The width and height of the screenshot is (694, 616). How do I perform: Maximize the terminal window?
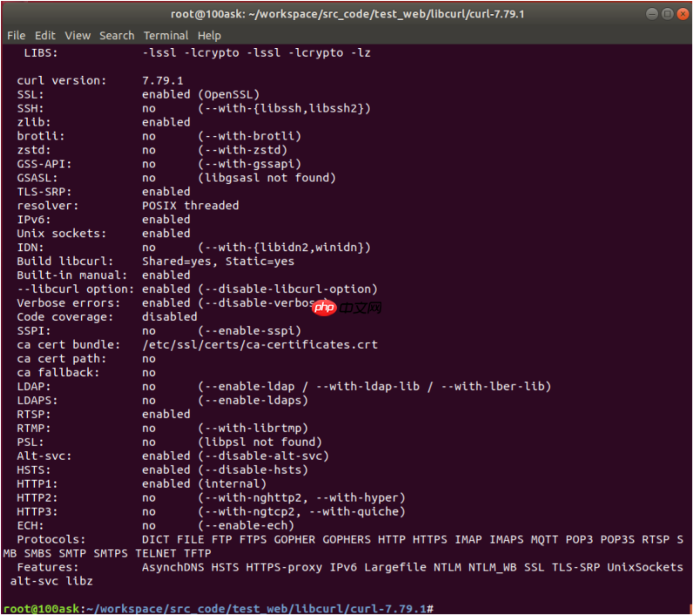(x=668, y=14)
